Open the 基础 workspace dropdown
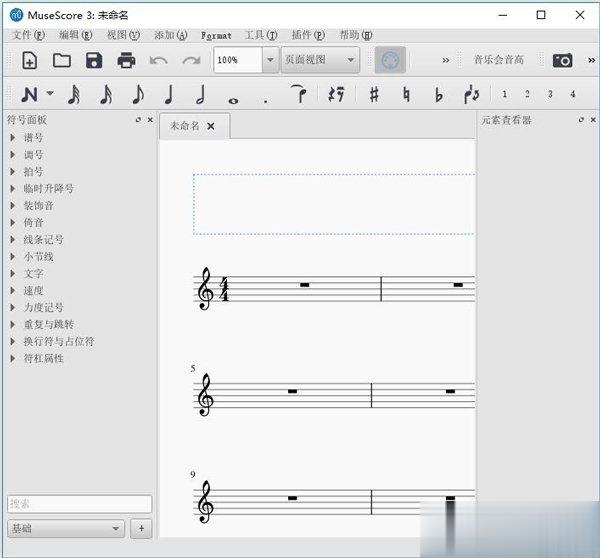This screenshot has height=558, width=600. [66, 529]
